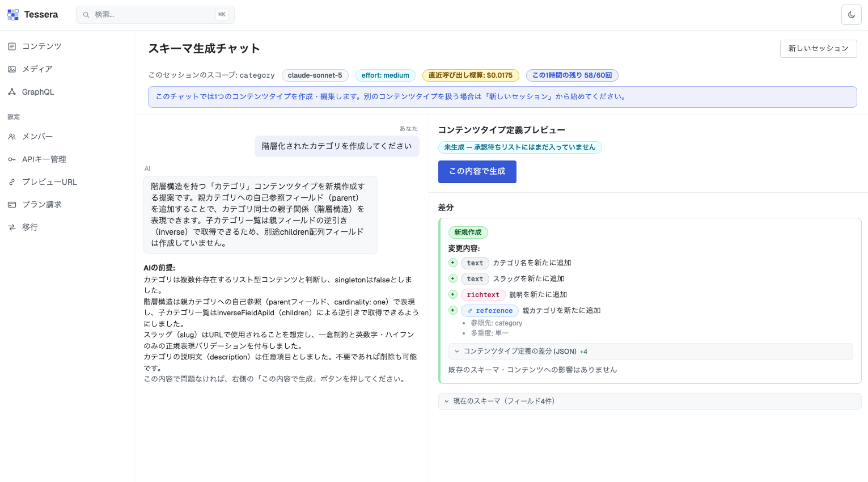868x482 pixels.
Task: Click the 直近呼び出し概算 cost badge
Action: click(471, 75)
